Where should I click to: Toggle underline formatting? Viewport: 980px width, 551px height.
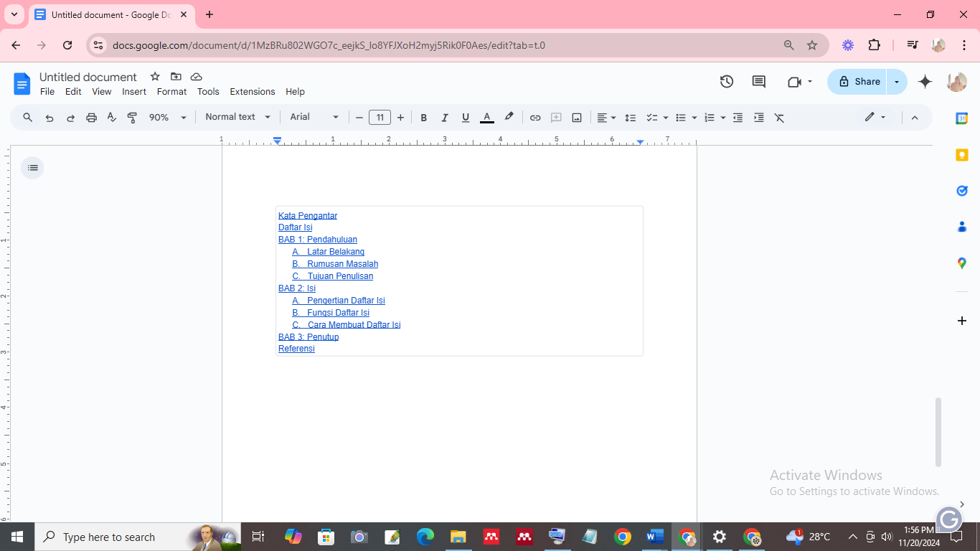[466, 118]
